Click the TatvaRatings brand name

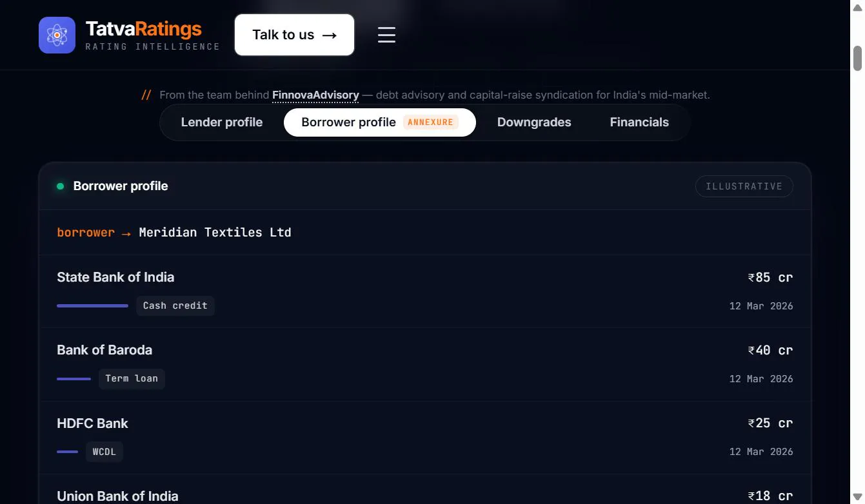point(143,29)
